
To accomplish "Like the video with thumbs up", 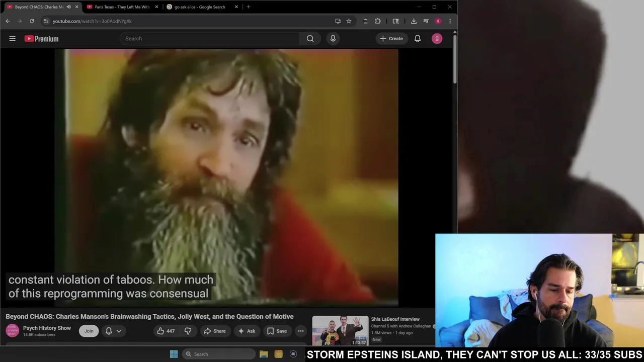I will click(x=166, y=331).
